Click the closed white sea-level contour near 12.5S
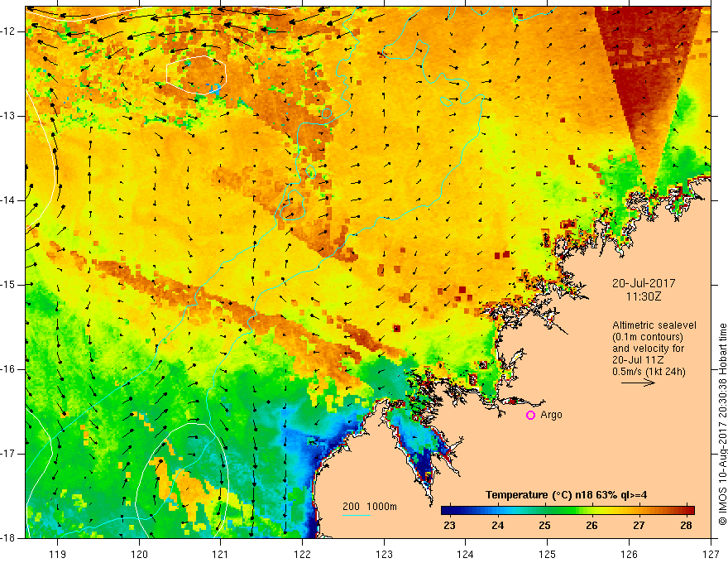The image size is (728, 563). pos(196,75)
